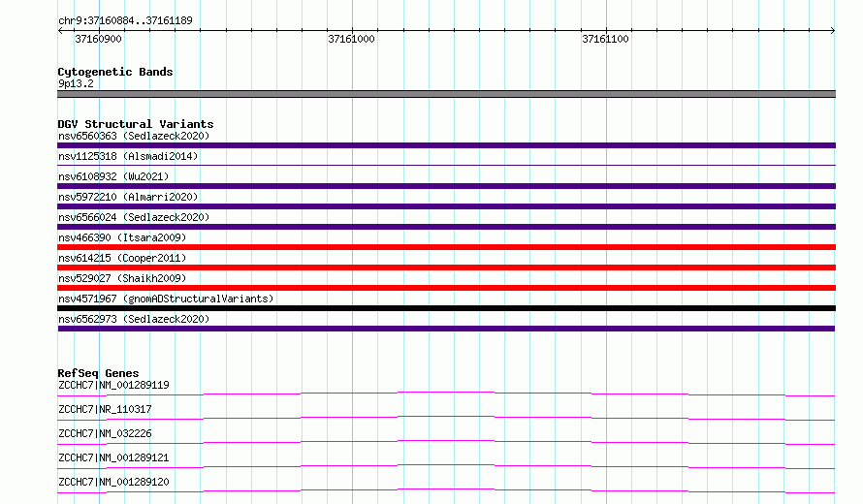Click the 37160900 ruler position label

(99, 39)
